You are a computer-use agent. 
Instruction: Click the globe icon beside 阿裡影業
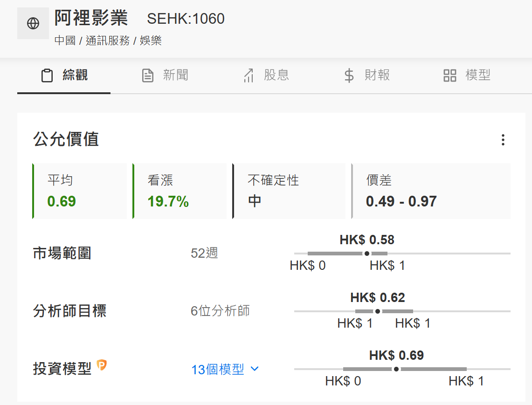33,23
